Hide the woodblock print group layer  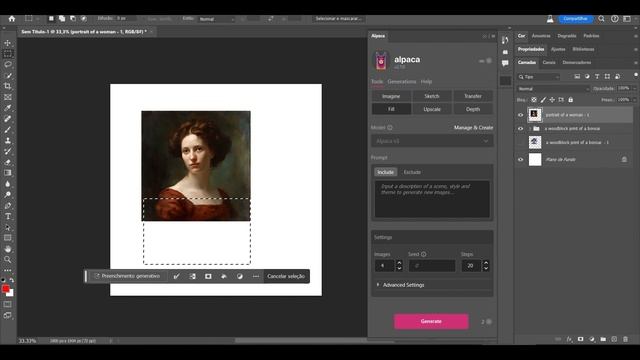pos(520,129)
